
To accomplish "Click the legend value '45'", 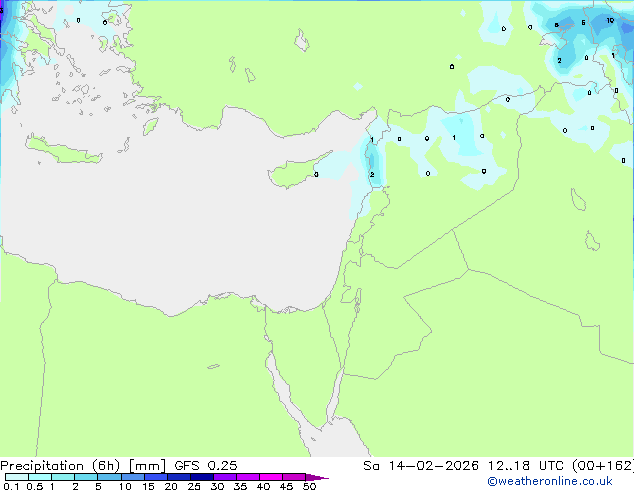I will pos(286,486).
